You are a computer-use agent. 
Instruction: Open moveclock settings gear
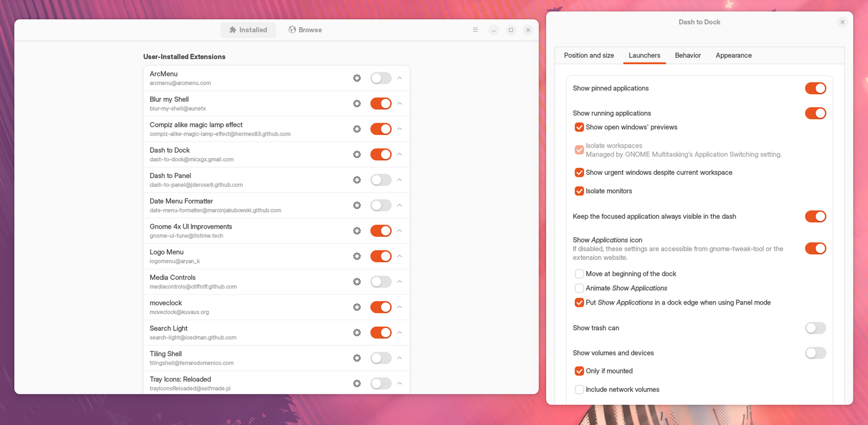coord(357,307)
